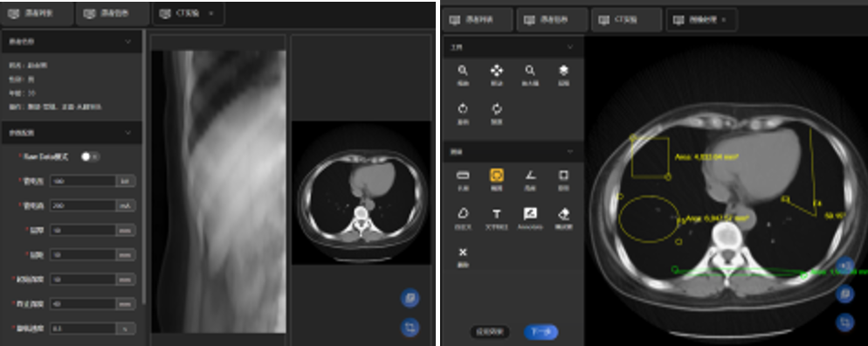
Task: Click the counter-clockwise rotate icon
Action: 463,108
